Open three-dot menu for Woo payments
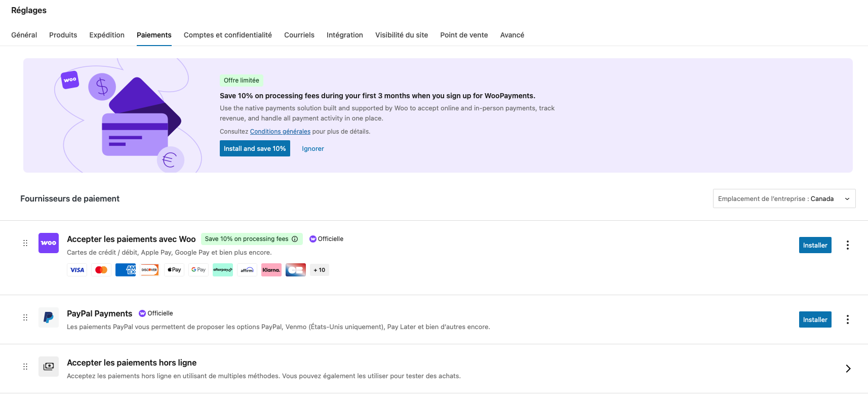The width and height of the screenshot is (868, 402). click(847, 245)
